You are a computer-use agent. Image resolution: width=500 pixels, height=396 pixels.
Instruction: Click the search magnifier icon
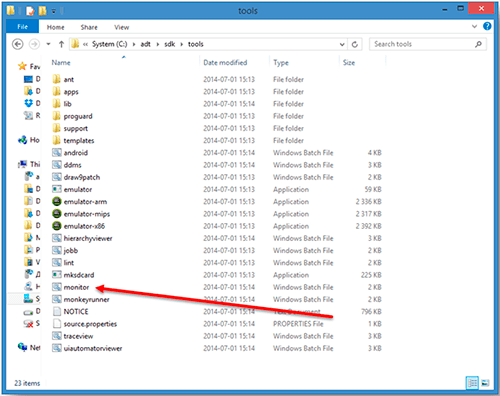coord(478,44)
